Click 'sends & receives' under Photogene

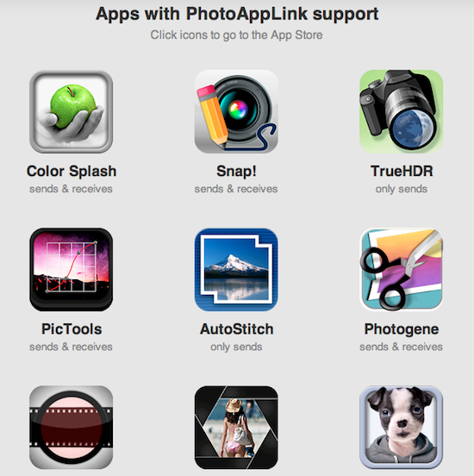[x=401, y=347]
